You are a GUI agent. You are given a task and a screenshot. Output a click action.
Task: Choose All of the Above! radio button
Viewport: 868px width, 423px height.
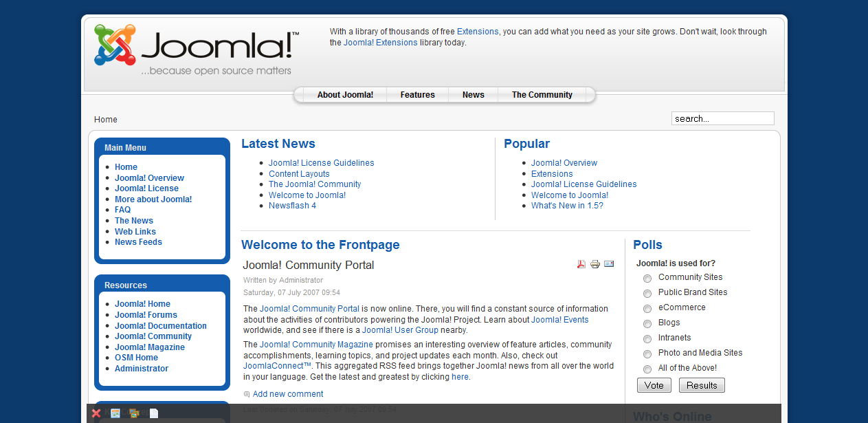point(647,369)
